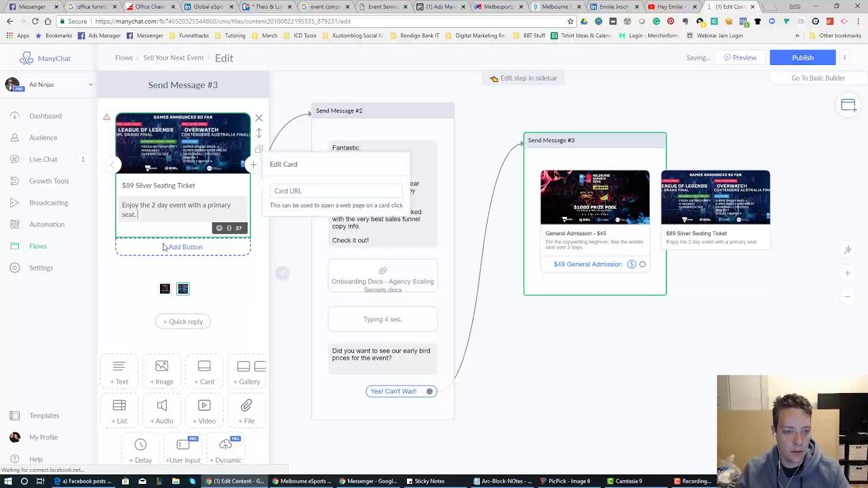
Task: Open Live Chat in sidebar
Action: tap(43, 159)
